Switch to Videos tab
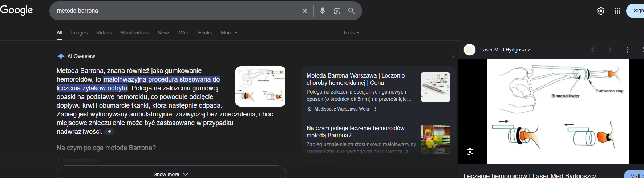This screenshot has height=178, width=644. click(104, 33)
